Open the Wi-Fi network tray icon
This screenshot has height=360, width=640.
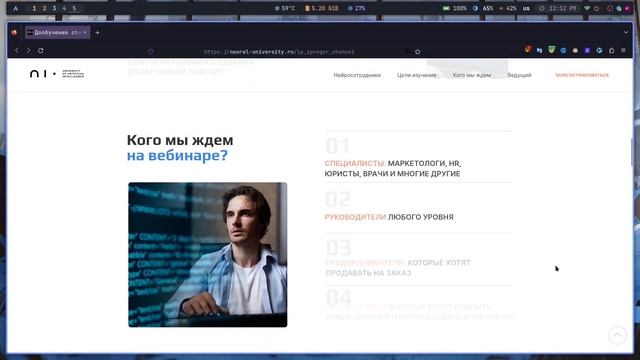click(587, 8)
